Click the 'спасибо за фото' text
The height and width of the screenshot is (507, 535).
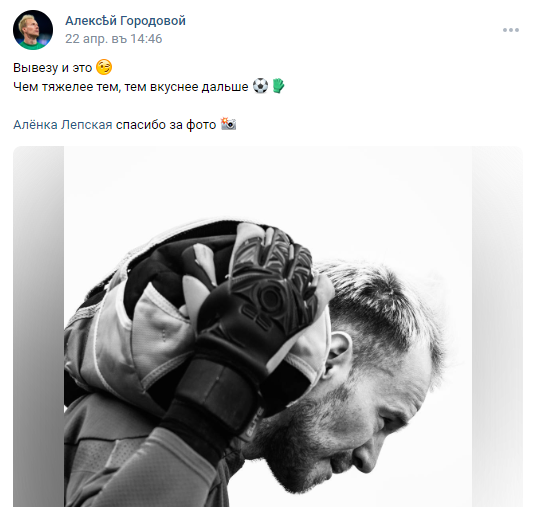166,125
